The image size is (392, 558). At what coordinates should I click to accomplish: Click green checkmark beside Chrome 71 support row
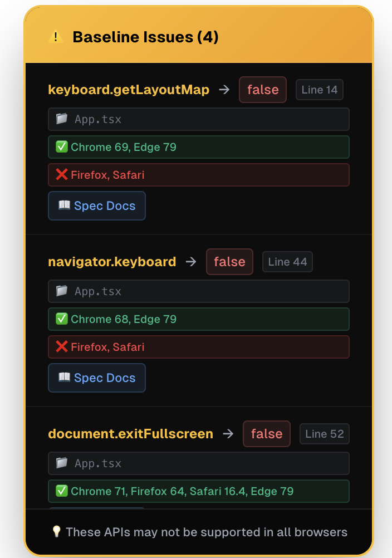click(62, 491)
